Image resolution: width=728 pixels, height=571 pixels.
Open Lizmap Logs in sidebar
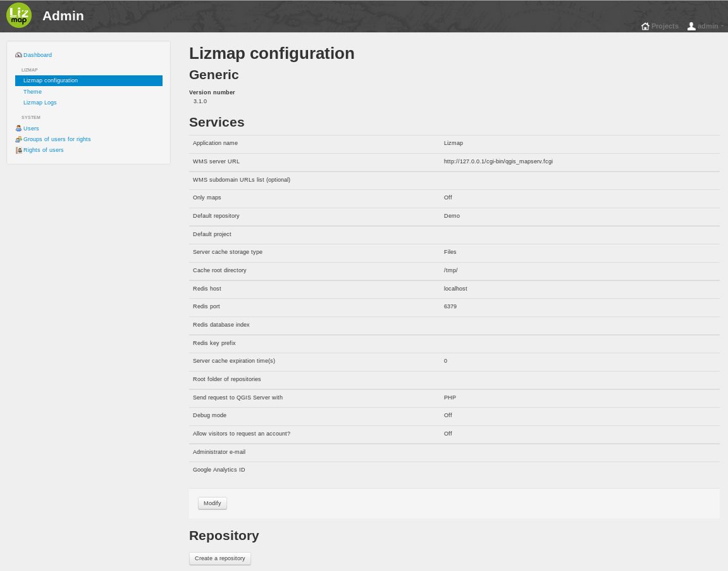40,102
